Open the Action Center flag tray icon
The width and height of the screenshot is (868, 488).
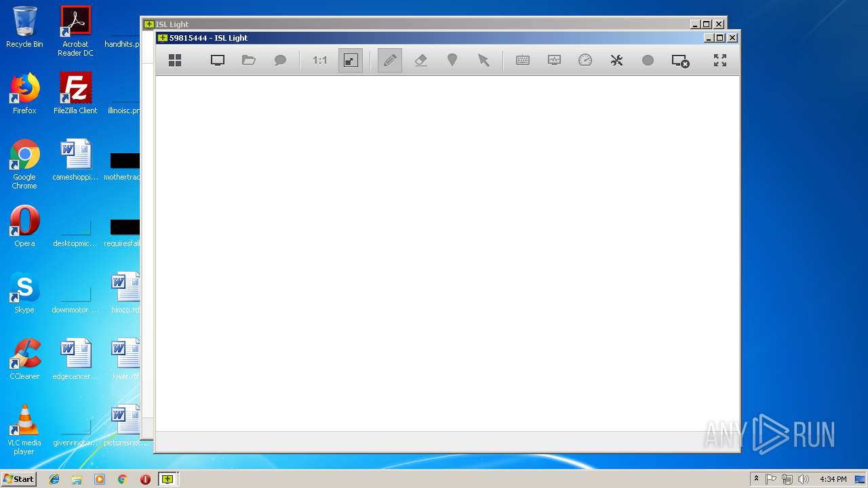tap(771, 479)
